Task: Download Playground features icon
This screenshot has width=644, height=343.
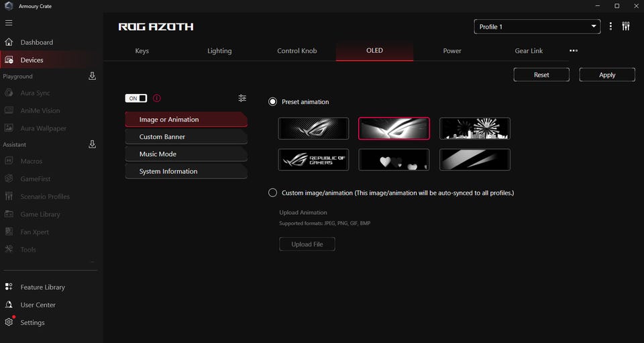Action: pos(92,76)
